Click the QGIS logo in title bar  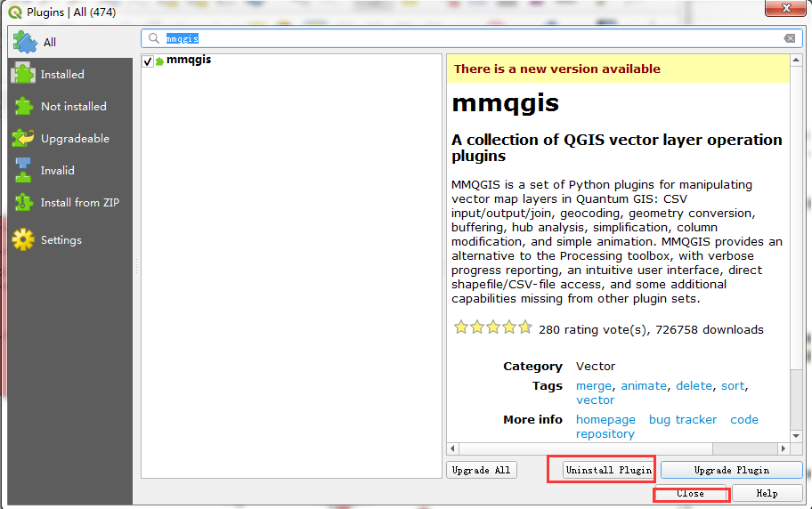tap(15, 12)
